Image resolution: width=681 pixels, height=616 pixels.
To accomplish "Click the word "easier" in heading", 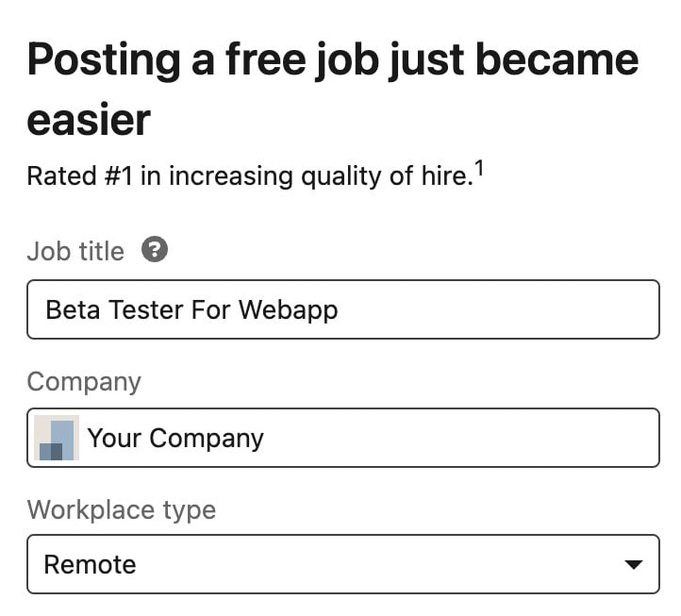I will coord(89,120).
